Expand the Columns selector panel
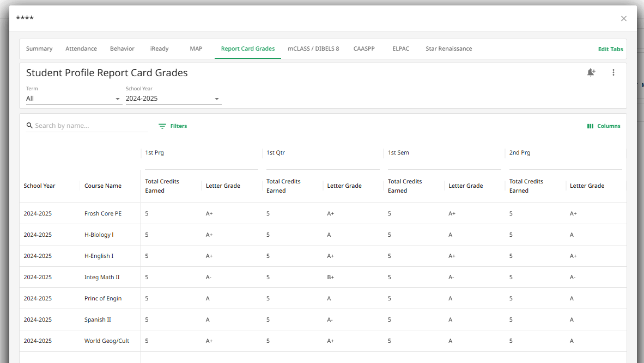644x363 pixels. [x=604, y=126]
